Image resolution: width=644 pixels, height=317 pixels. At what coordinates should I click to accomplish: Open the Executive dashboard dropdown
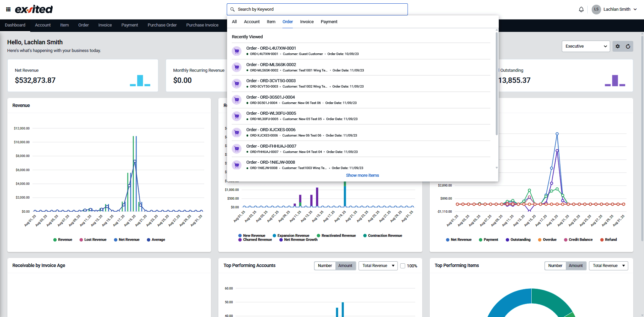coord(586,46)
